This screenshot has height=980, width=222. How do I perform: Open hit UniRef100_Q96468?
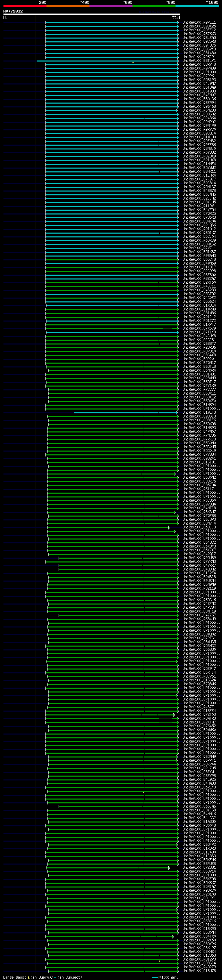tap(199, 106)
